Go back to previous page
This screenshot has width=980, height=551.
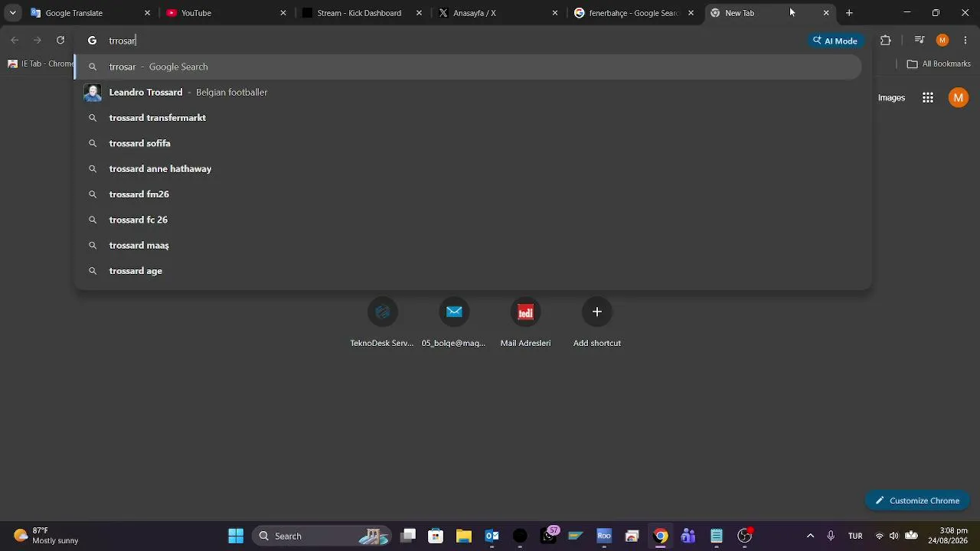pyautogui.click(x=15, y=41)
